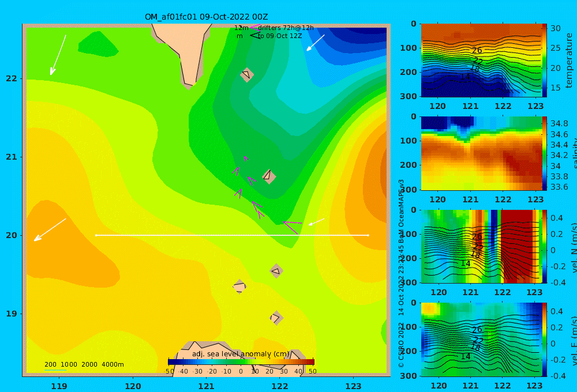Click the white current arrow at upper-right of map
Viewport: 577px width, 392px height.
pos(316,43)
